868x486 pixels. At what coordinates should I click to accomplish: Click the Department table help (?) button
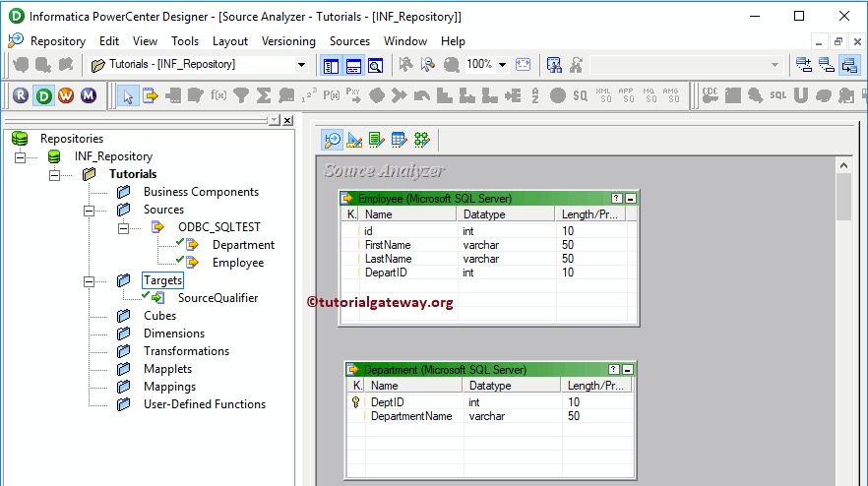pyautogui.click(x=613, y=369)
